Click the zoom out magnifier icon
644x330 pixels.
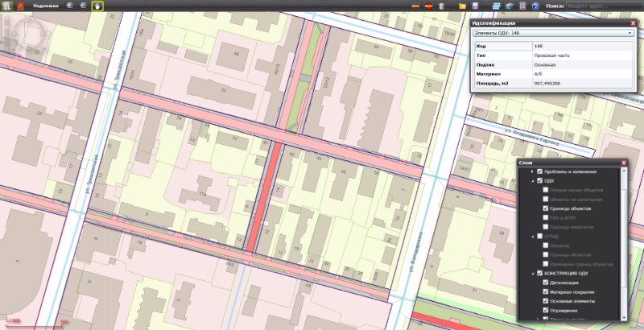[84, 6]
